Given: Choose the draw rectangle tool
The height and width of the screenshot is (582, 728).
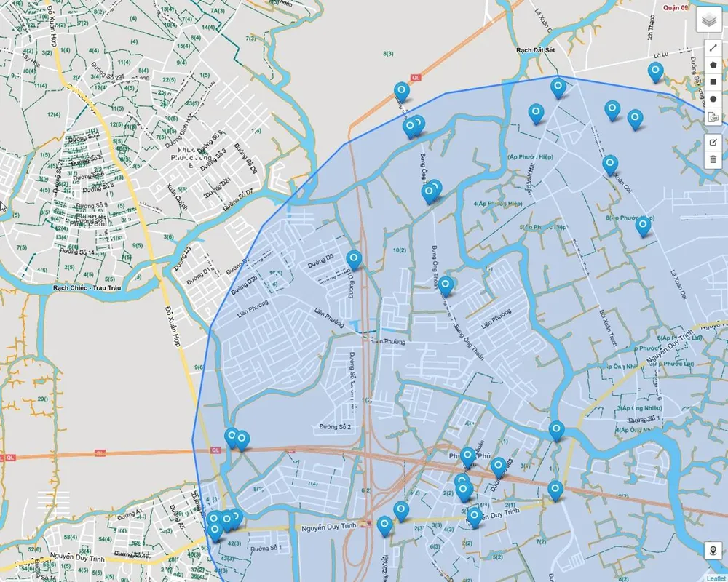Looking at the screenshot, I should [713, 81].
